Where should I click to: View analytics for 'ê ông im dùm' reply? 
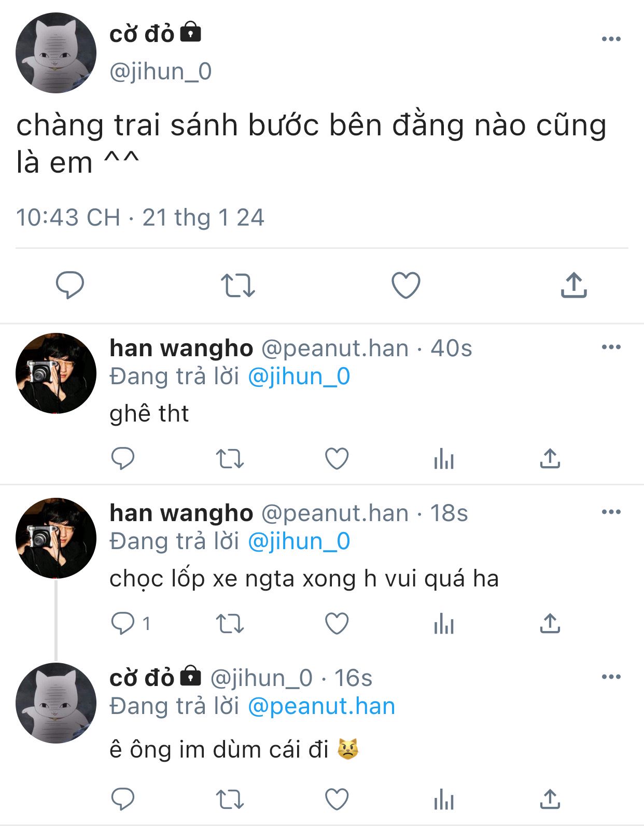click(x=444, y=799)
